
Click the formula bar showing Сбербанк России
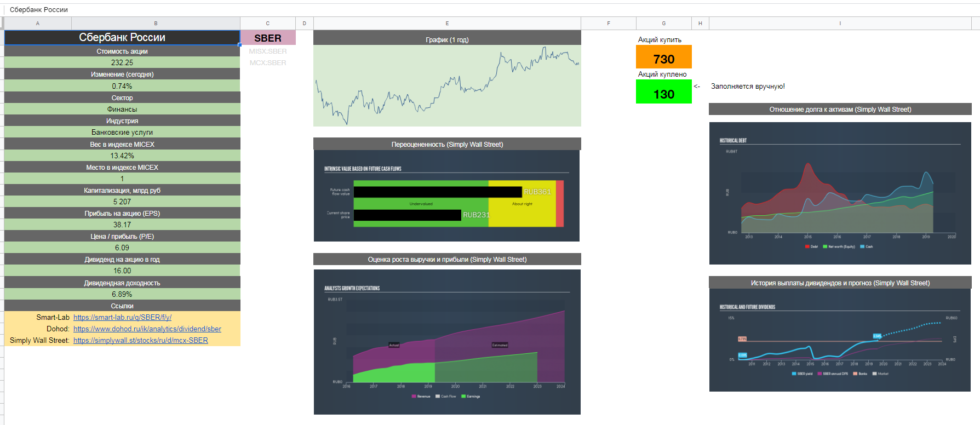tap(493, 9)
